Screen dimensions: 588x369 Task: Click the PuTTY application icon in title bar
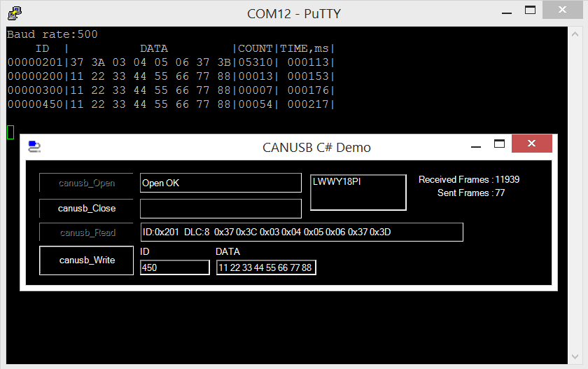coord(14,13)
